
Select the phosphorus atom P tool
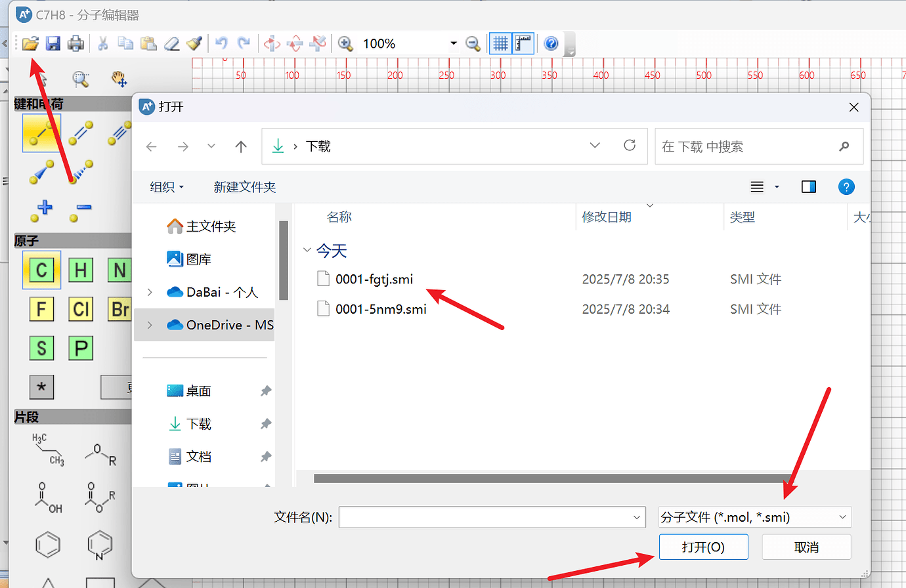[x=80, y=348]
